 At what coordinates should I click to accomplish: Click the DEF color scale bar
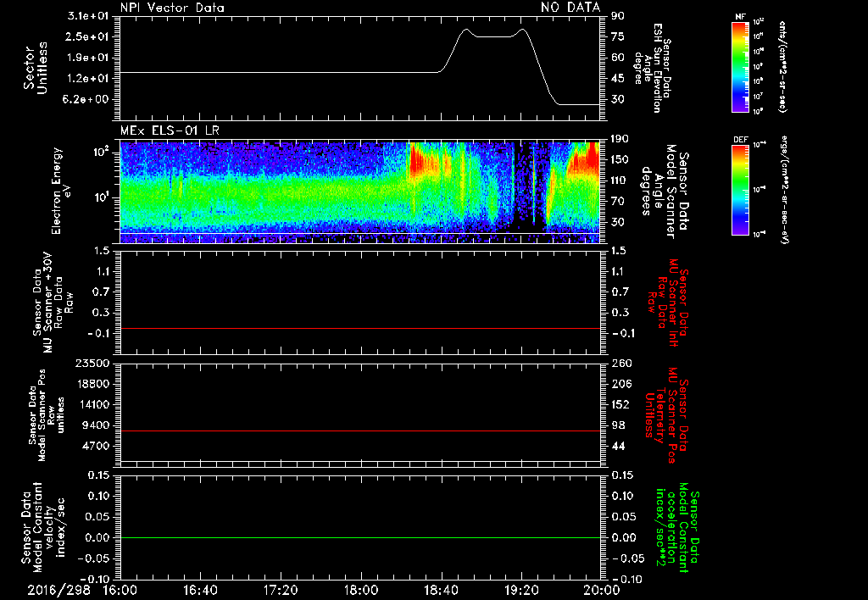pos(740,190)
